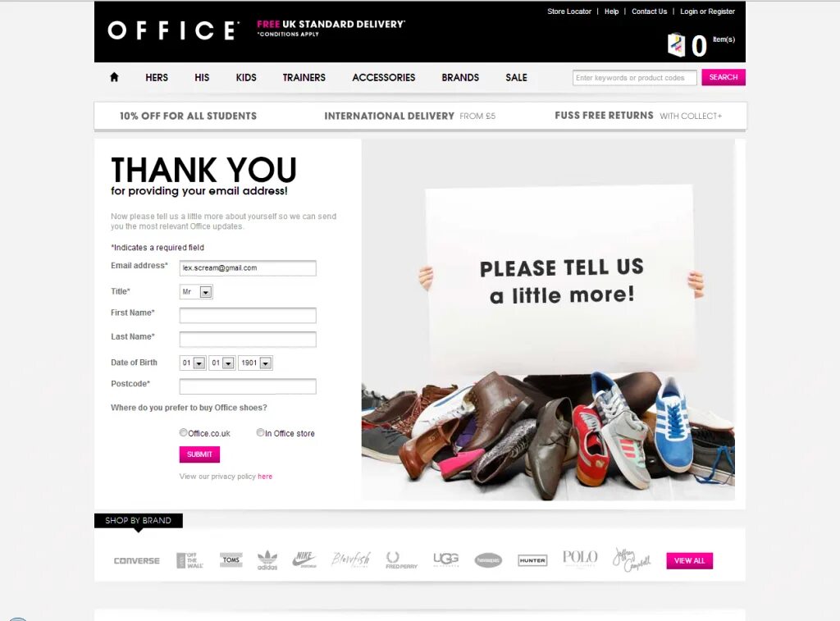The width and height of the screenshot is (840, 621).
Task: Click the VIEW ALL brands button
Action: tap(689, 560)
